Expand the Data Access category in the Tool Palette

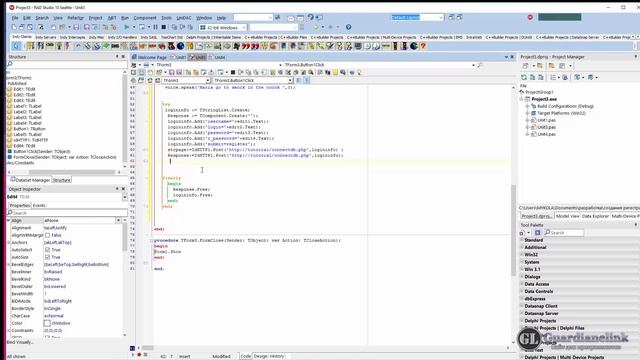[522, 284]
